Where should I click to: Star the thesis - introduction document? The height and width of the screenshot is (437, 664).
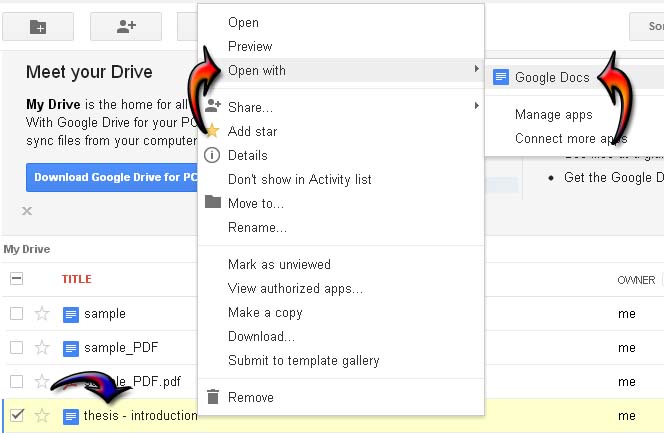[42, 415]
